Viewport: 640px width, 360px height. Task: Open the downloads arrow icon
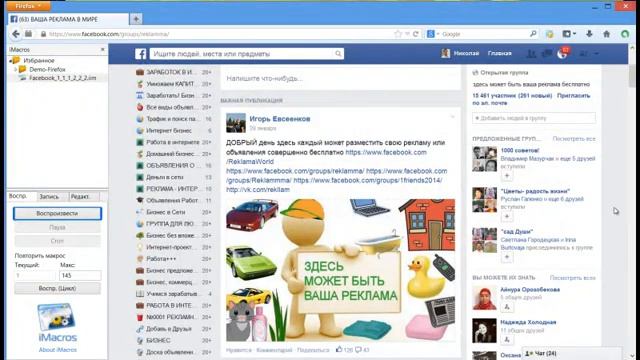point(589,34)
